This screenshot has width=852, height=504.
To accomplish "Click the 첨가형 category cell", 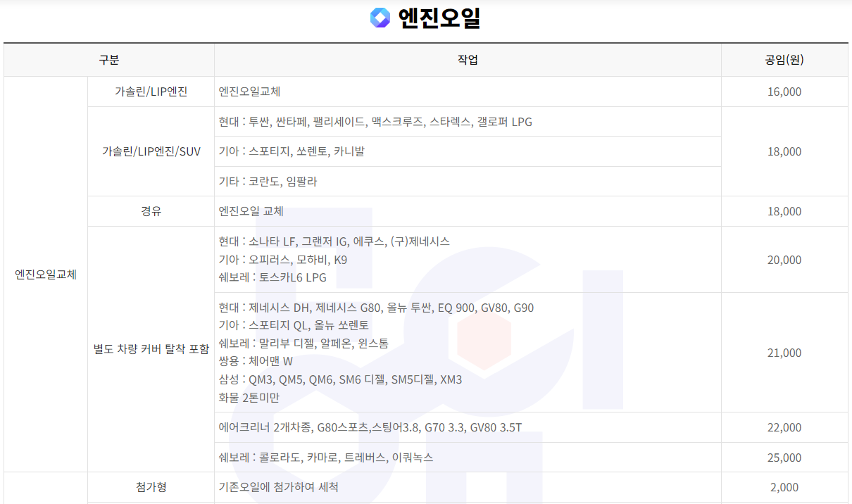I will click(x=151, y=487).
